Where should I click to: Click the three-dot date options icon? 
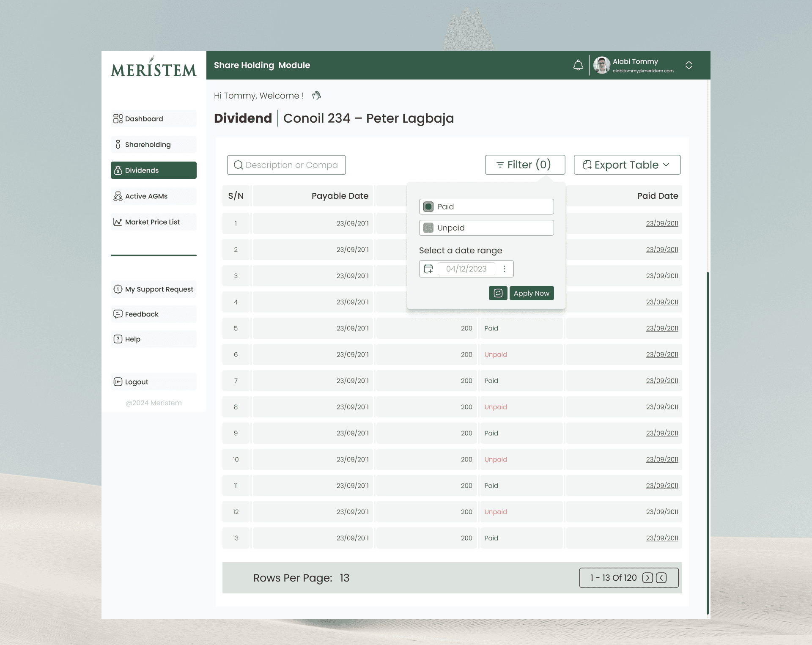pyautogui.click(x=505, y=269)
